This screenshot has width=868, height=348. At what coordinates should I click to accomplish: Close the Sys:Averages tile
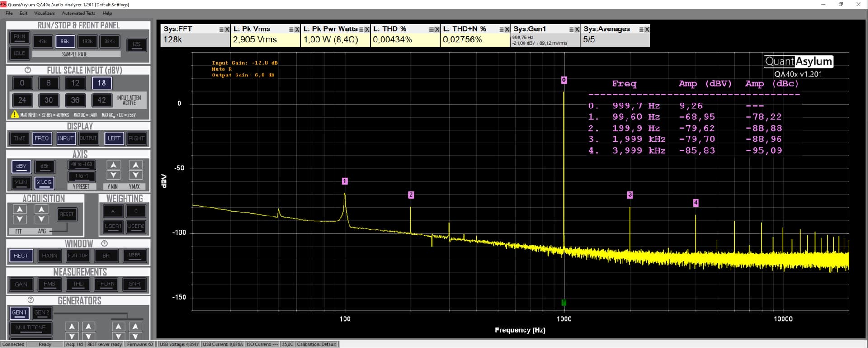[x=647, y=29]
